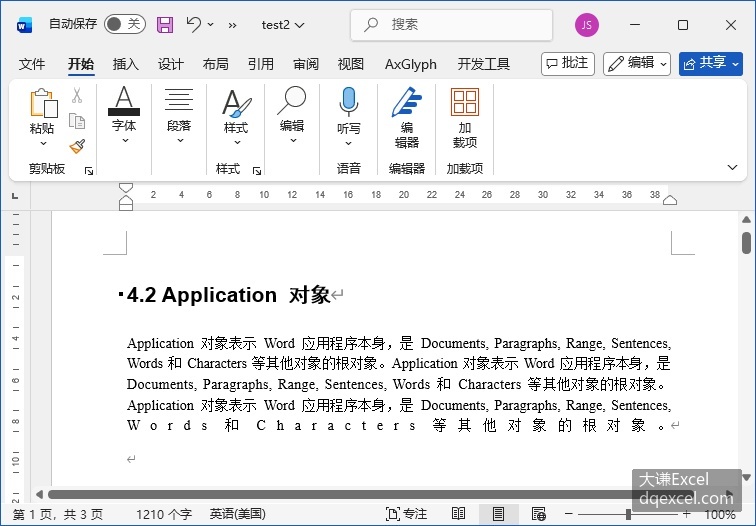
Task: Open the 字体 font group
Action: coord(124,115)
